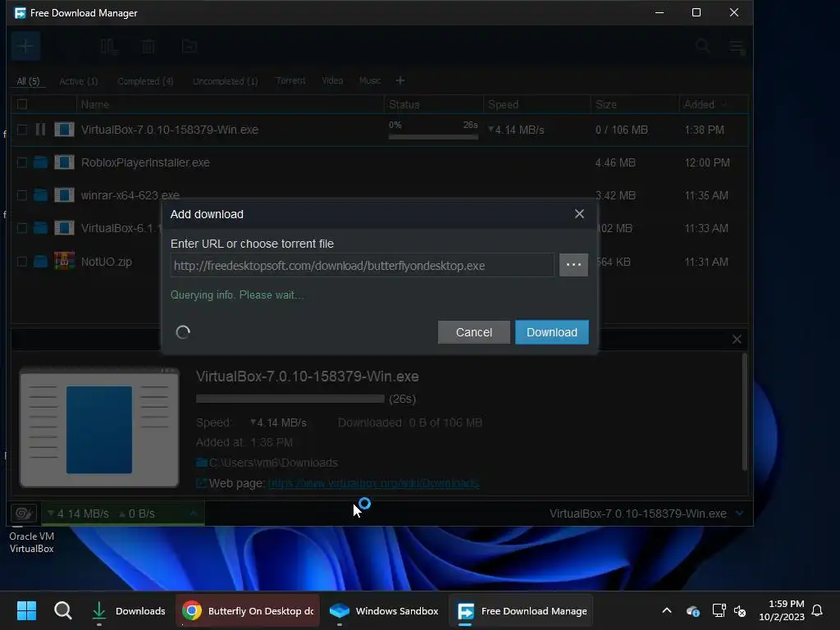Expand the current download chevron in status bar
The image size is (840, 630).
[x=739, y=514]
